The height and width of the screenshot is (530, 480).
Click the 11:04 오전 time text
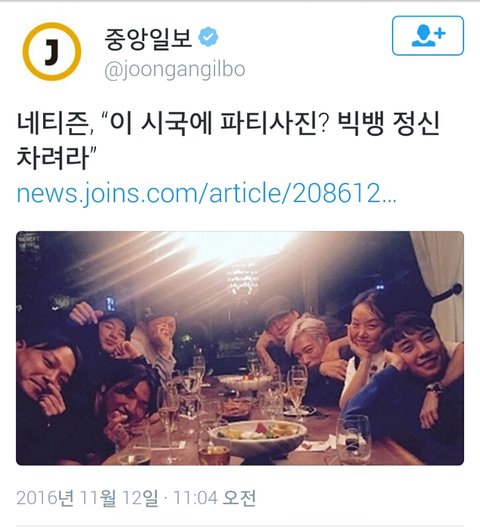pyautogui.click(x=215, y=498)
